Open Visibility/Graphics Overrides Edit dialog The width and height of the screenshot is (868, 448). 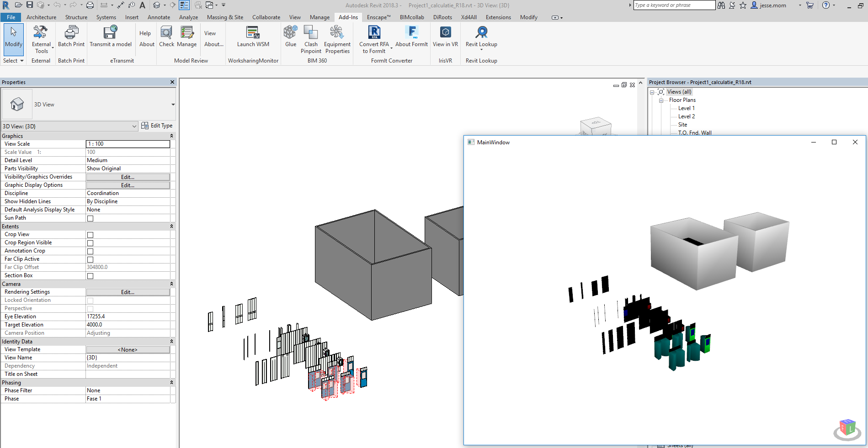pyautogui.click(x=128, y=177)
